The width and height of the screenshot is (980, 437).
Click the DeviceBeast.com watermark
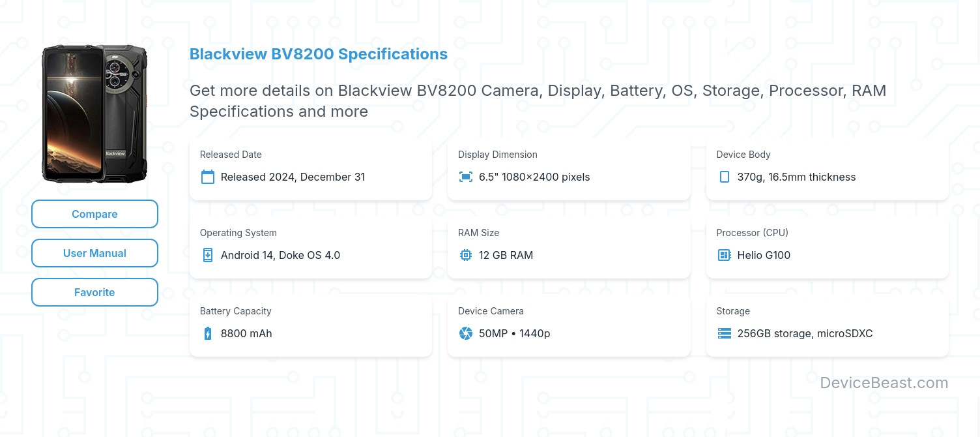coord(884,383)
